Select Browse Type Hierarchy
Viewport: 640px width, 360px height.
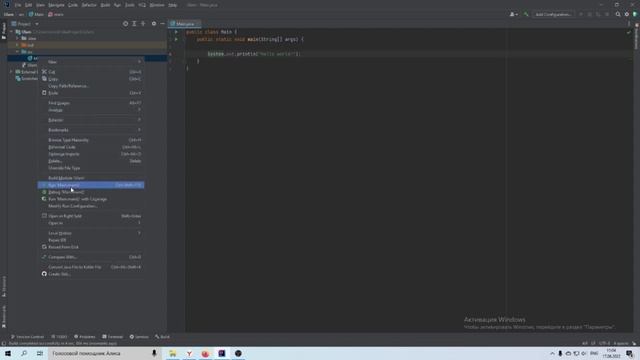coord(91,140)
